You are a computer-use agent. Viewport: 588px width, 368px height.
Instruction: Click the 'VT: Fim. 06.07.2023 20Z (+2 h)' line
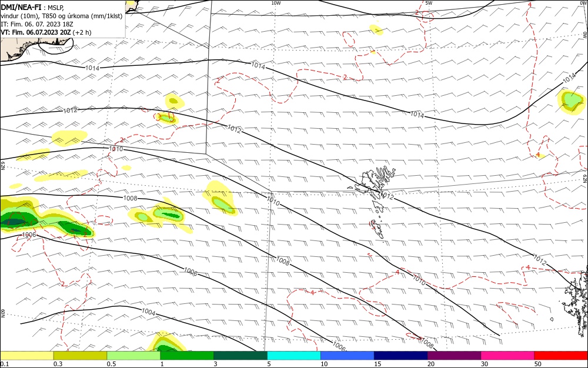[46, 32]
